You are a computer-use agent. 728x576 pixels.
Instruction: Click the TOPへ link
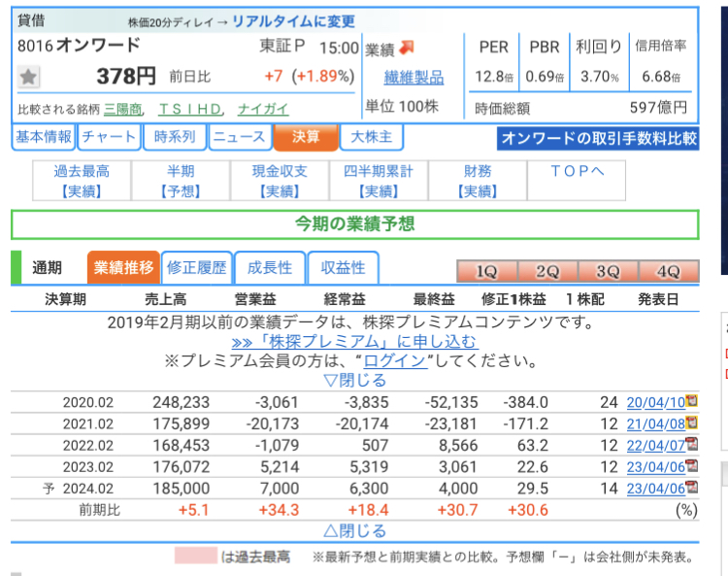[x=577, y=172]
